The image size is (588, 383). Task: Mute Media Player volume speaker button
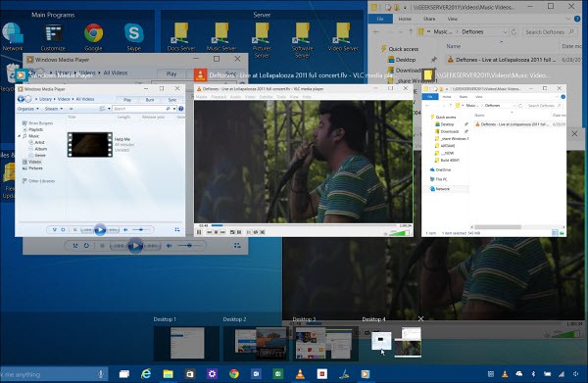coord(125,229)
